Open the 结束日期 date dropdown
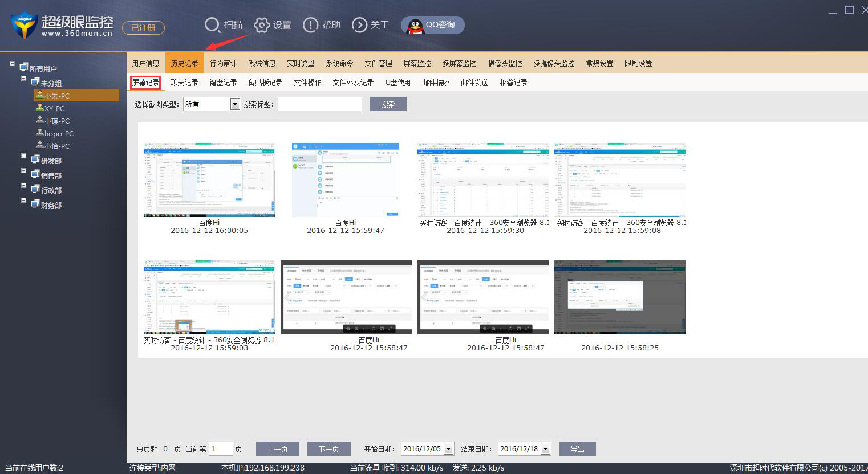This screenshot has width=868, height=474. [545, 449]
